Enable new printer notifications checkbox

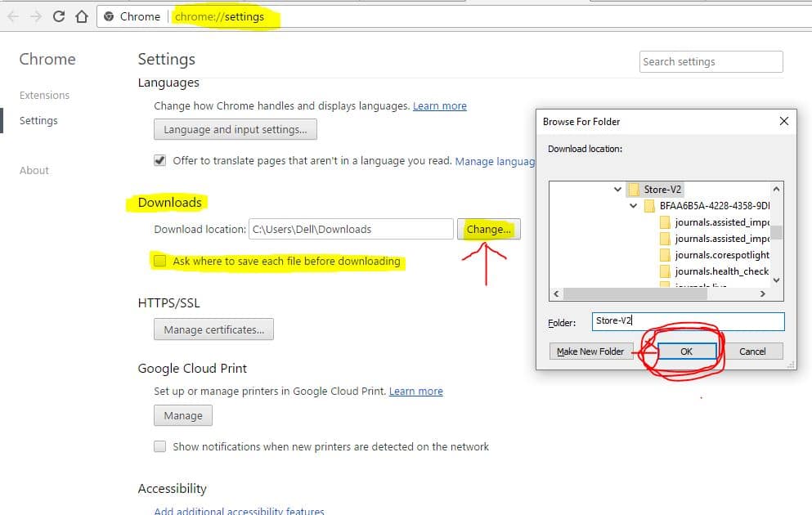pos(160,446)
